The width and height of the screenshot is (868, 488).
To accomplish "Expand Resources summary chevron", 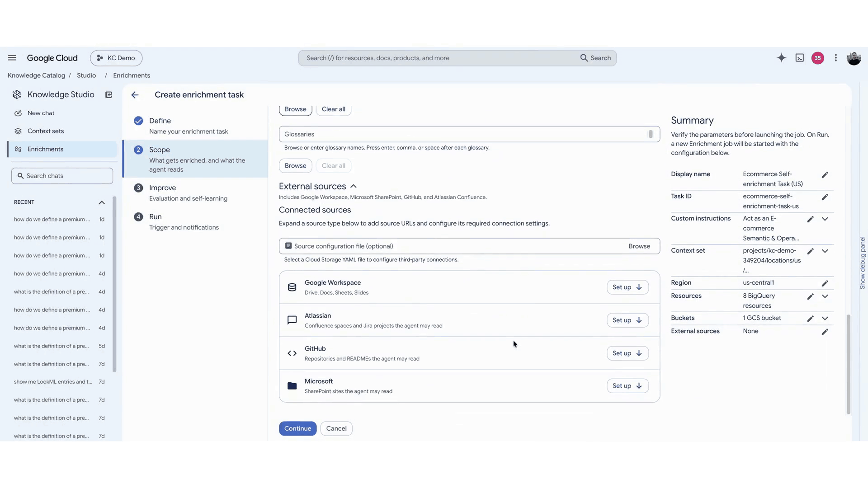I will [825, 296].
